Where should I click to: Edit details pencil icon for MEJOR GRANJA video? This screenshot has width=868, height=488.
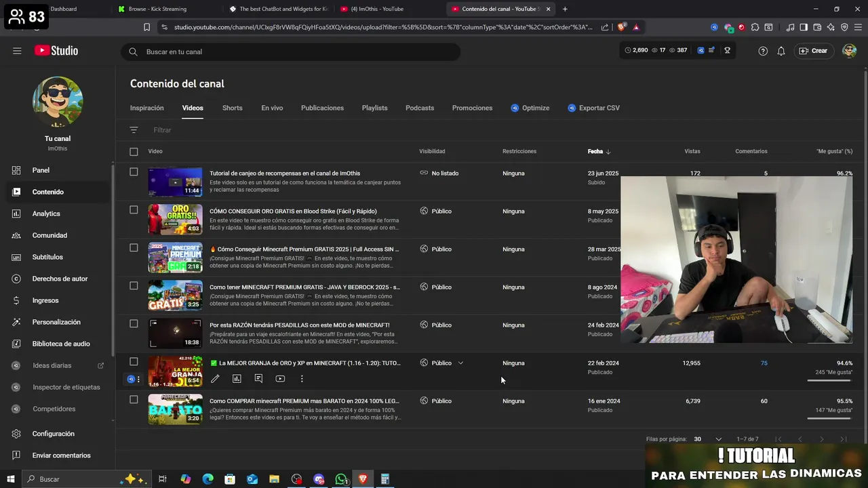pos(215,379)
